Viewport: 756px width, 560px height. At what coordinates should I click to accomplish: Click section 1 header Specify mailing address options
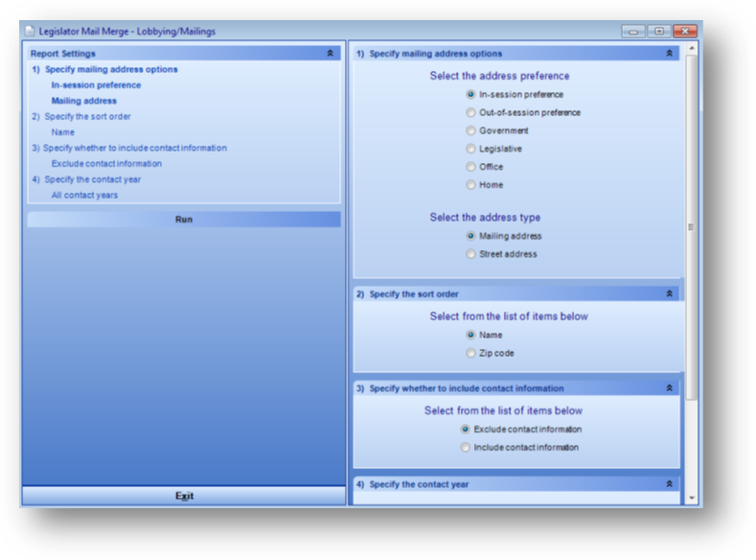(x=516, y=53)
